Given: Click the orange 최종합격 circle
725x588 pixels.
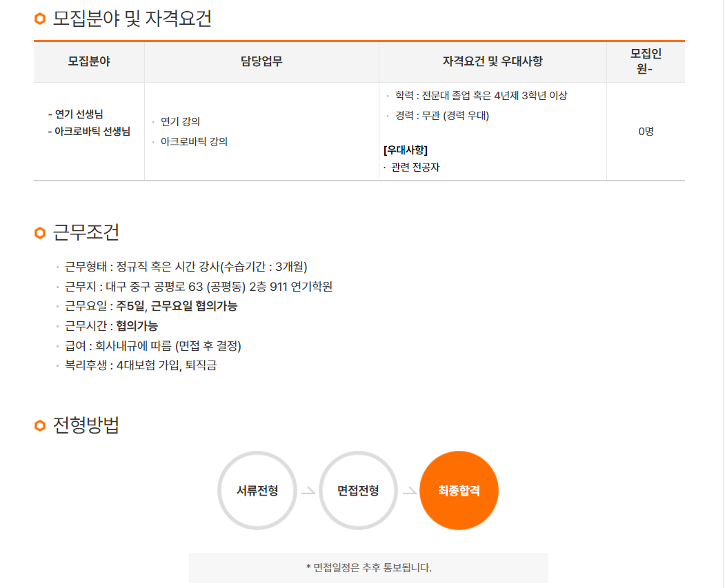Looking at the screenshot, I should pos(459,491).
